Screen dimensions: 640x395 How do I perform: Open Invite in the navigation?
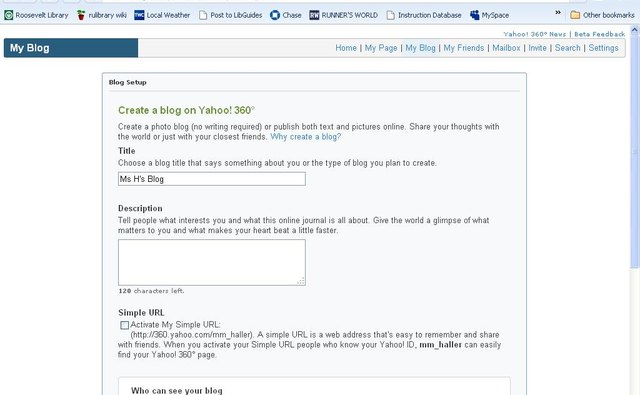pyautogui.click(x=538, y=48)
